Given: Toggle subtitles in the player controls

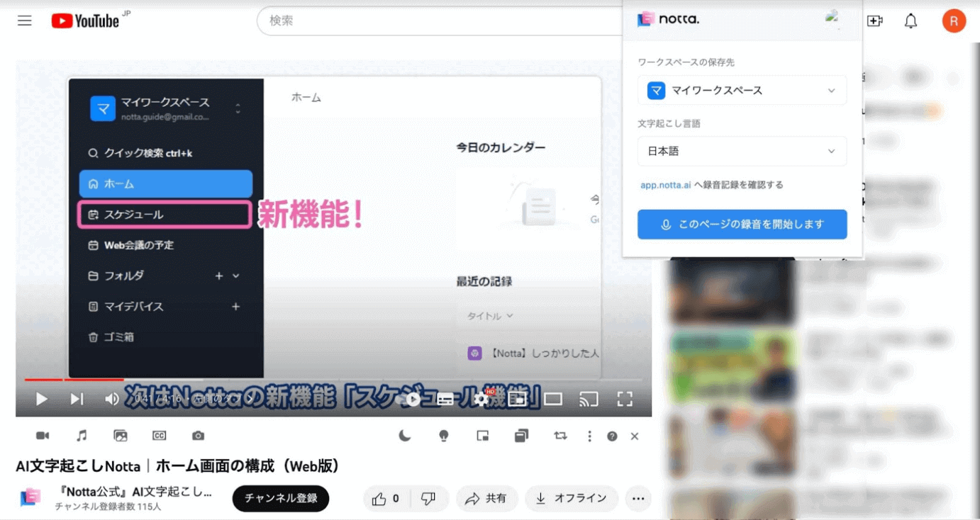Looking at the screenshot, I should coord(445,399).
